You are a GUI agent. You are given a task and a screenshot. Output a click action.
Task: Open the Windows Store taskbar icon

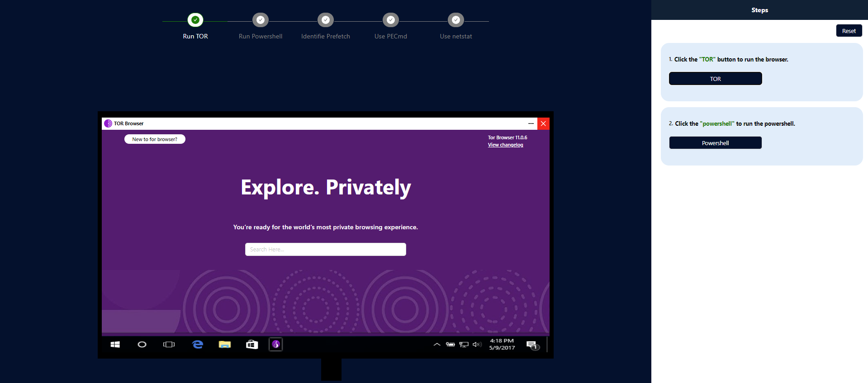tap(252, 345)
